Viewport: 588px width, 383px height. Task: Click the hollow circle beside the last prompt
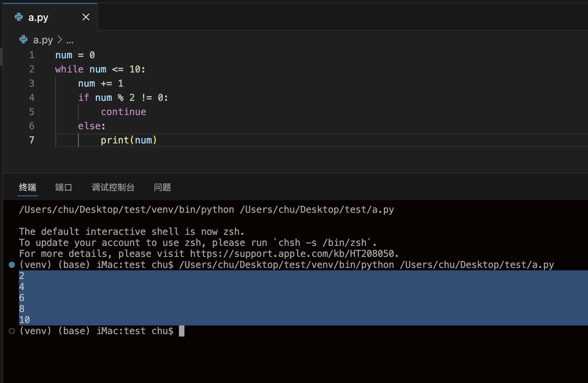click(x=12, y=331)
